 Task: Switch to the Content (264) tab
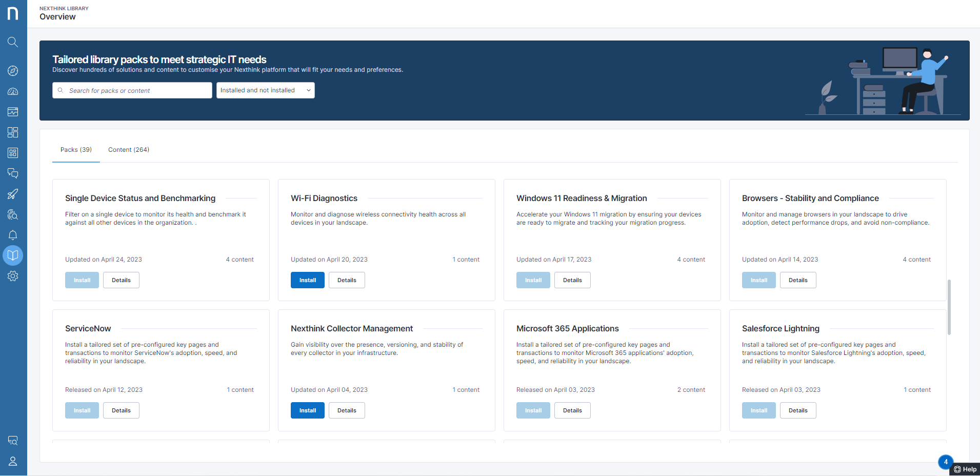[128, 149]
